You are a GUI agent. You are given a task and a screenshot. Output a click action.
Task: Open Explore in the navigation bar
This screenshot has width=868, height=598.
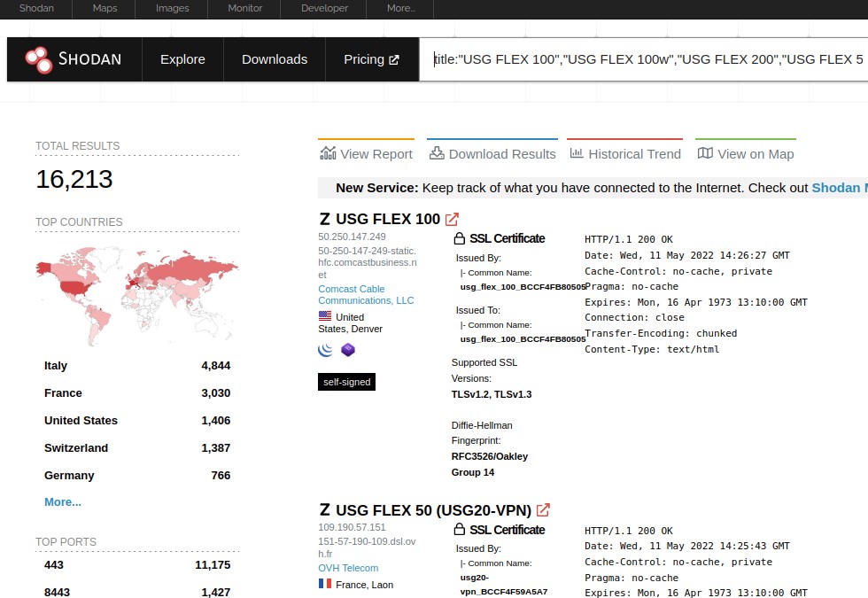(182, 59)
